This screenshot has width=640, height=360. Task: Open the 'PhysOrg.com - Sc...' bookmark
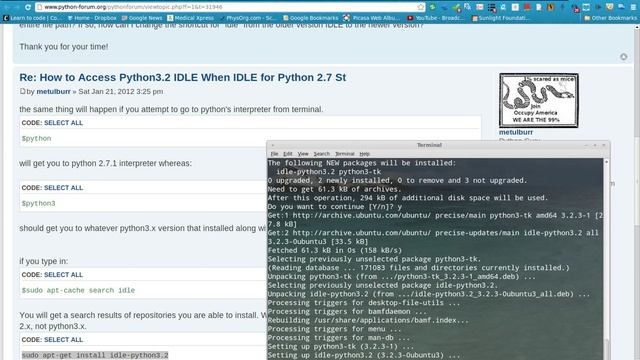point(247,18)
